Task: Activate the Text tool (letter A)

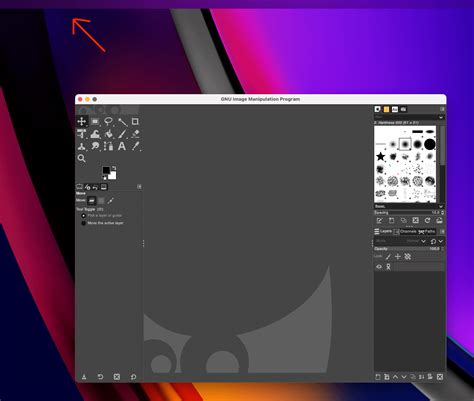Action: 122,146
